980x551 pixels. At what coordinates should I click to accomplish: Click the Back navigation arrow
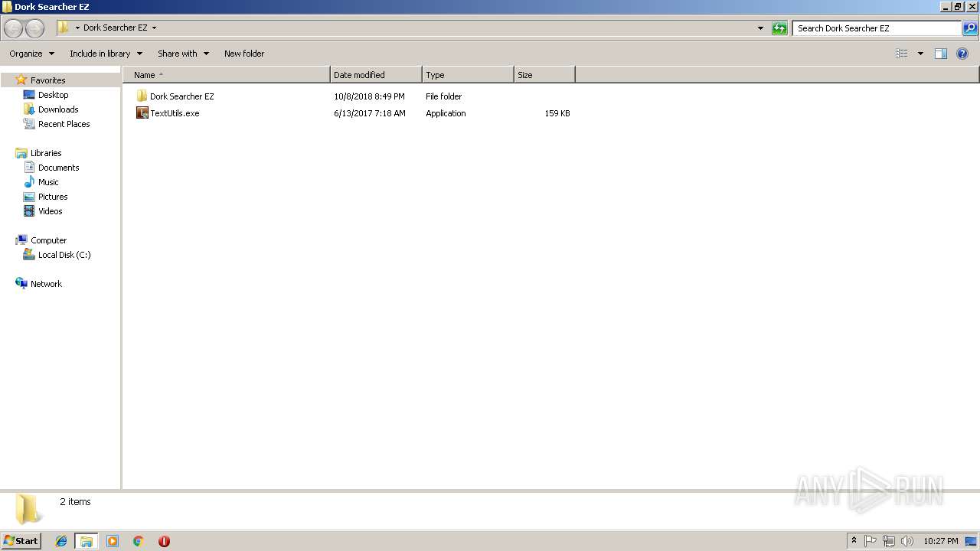(13, 28)
